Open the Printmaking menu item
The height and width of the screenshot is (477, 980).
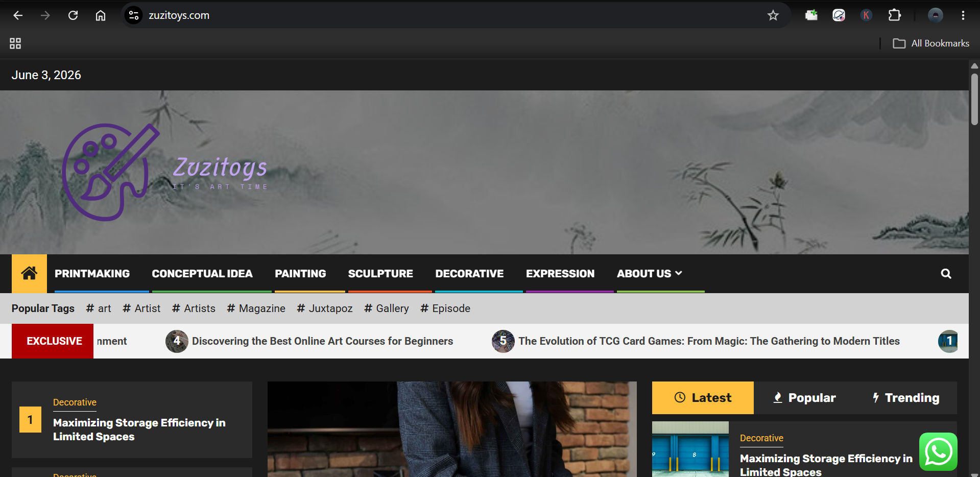pyautogui.click(x=92, y=274)
